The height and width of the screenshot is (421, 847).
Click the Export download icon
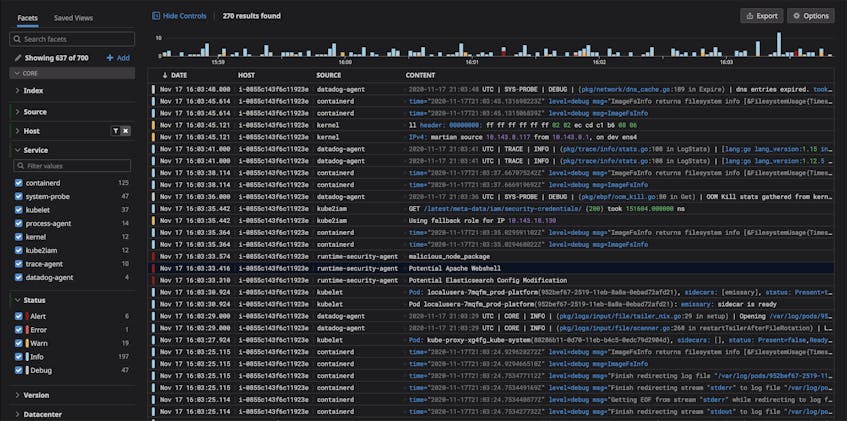[x=749, y=16]
